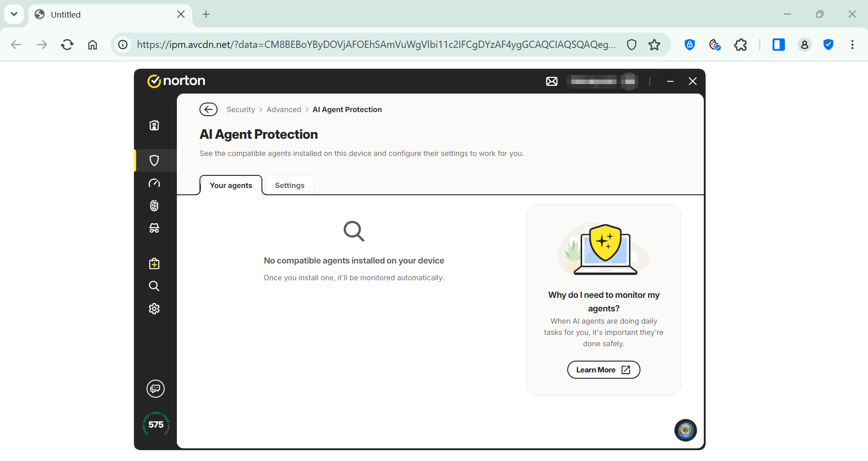The height and width of the screenshot is (461, 868).
Task: Open the fingerprint Privacy section
Action: pyautogui.click(x=154, y=206)
